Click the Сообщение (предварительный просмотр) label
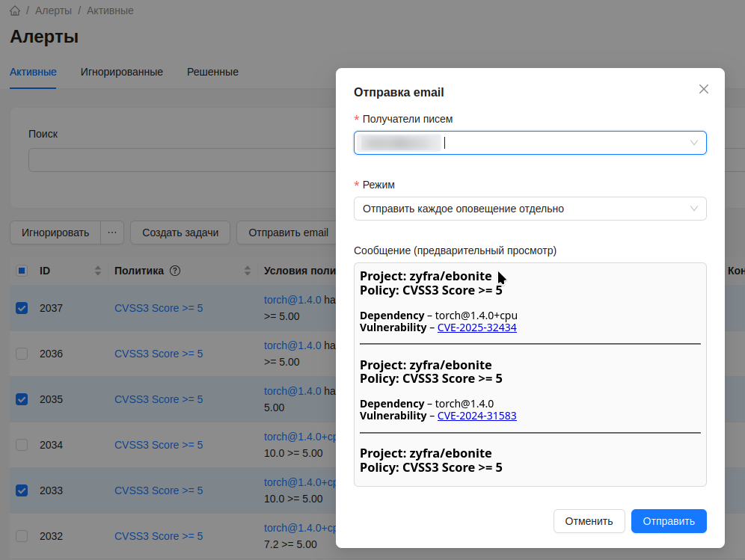This screenshot has height=560, width=745. point(456,250)
